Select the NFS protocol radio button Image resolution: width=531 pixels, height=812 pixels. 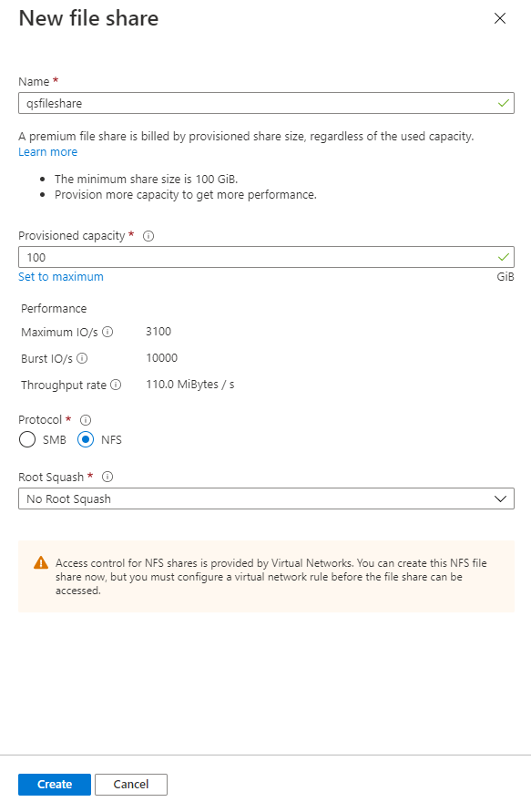[x=86, y=439]
